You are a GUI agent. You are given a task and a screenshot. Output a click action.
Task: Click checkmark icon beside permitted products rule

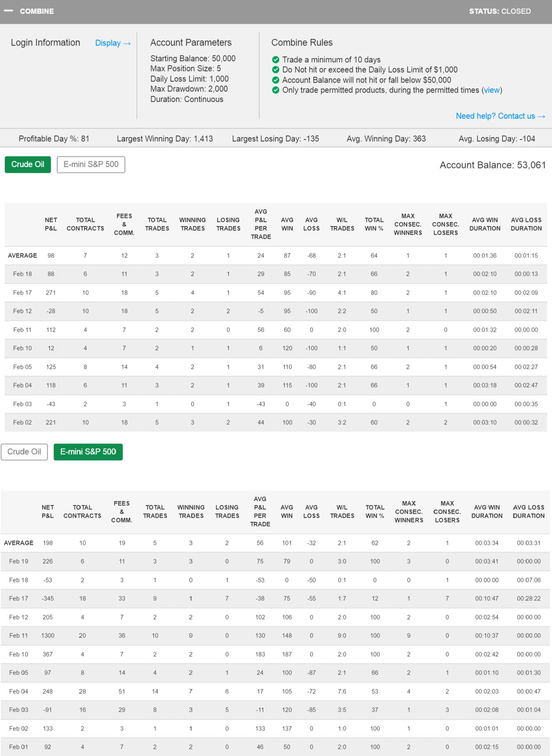point(275,90)
